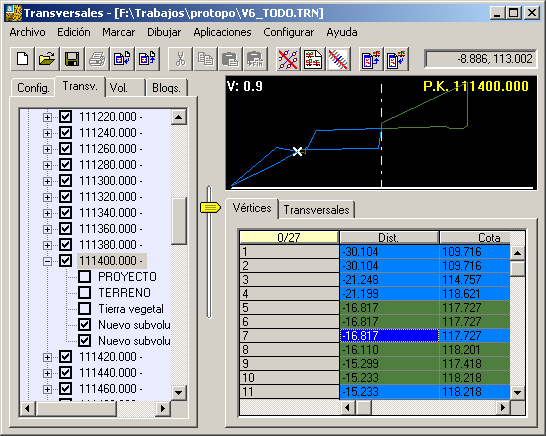Expand the 111440.000 tree node
Image resolution: width=546 pixels, height=436 pixels.
tap(47, 373)
